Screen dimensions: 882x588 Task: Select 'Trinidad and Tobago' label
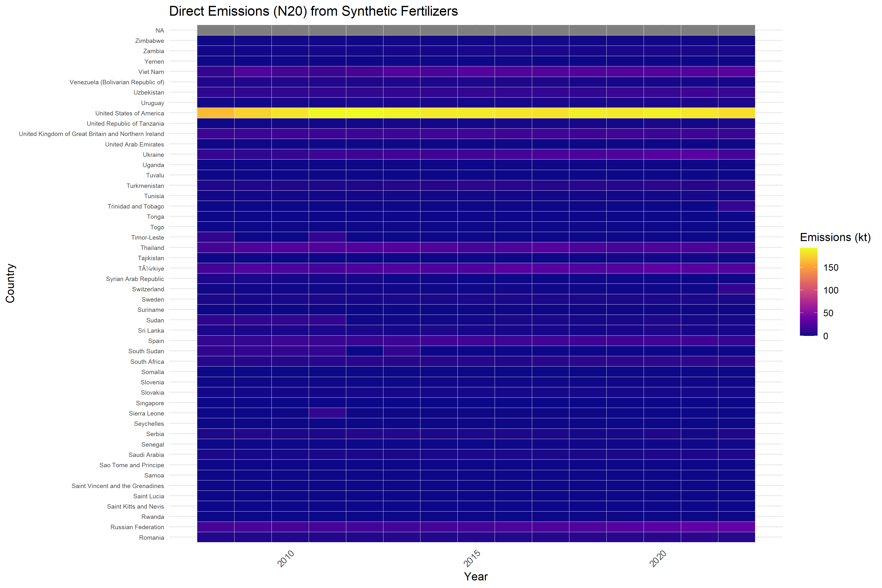coord(136,206)
